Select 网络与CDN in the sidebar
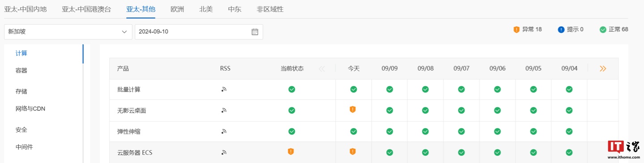644x163 pixels. (x=30, y=108)
